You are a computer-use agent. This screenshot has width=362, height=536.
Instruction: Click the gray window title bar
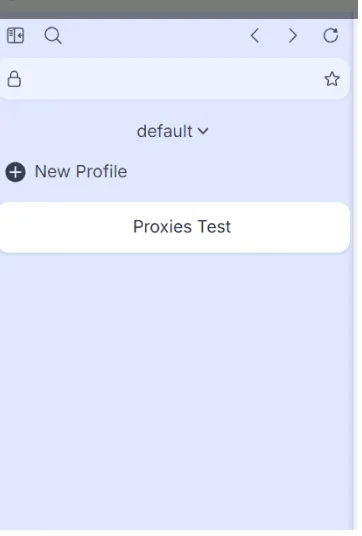pyautogui.click(x=179, y=9)
